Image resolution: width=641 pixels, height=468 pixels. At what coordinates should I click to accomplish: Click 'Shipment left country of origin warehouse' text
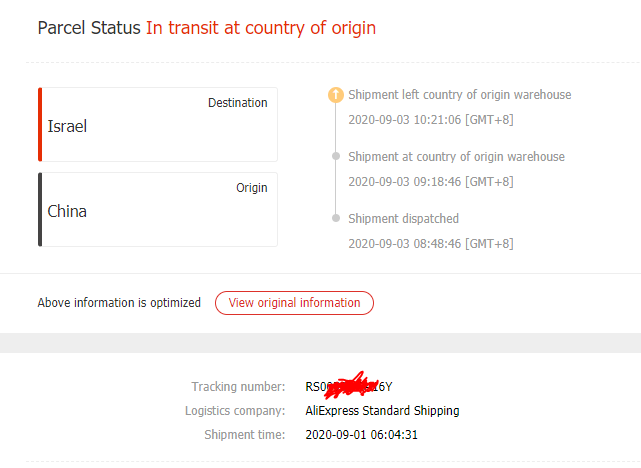[459, 94]
